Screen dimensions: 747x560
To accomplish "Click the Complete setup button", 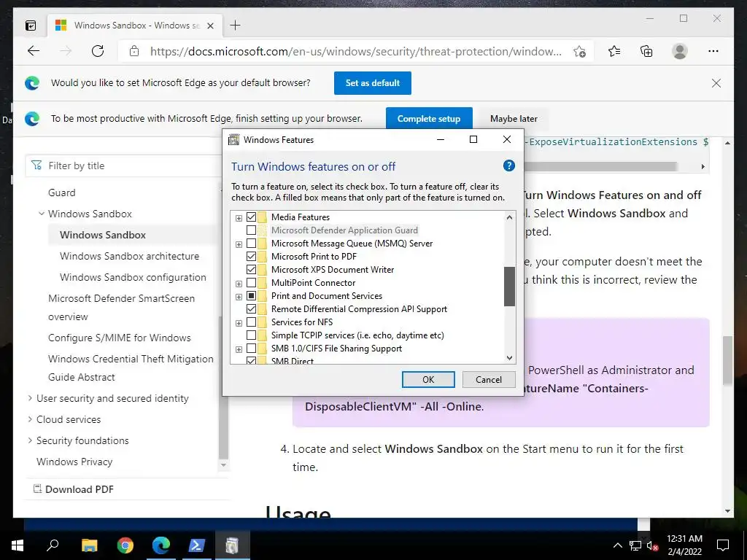I will pyautogui.click(x=429, y=119).
